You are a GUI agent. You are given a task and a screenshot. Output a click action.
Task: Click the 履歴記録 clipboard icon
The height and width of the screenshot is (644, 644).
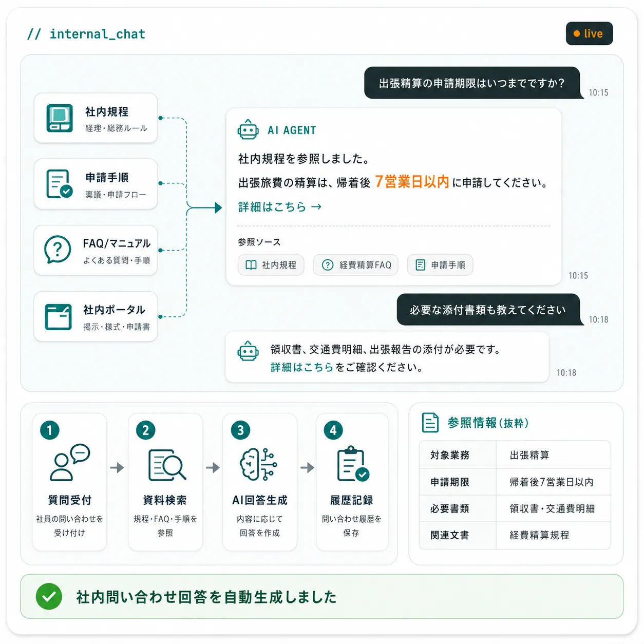(353, 464)
